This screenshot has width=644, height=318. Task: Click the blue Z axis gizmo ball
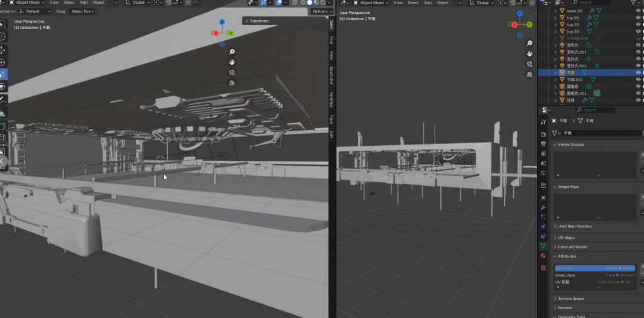click(x=222, y=22)
